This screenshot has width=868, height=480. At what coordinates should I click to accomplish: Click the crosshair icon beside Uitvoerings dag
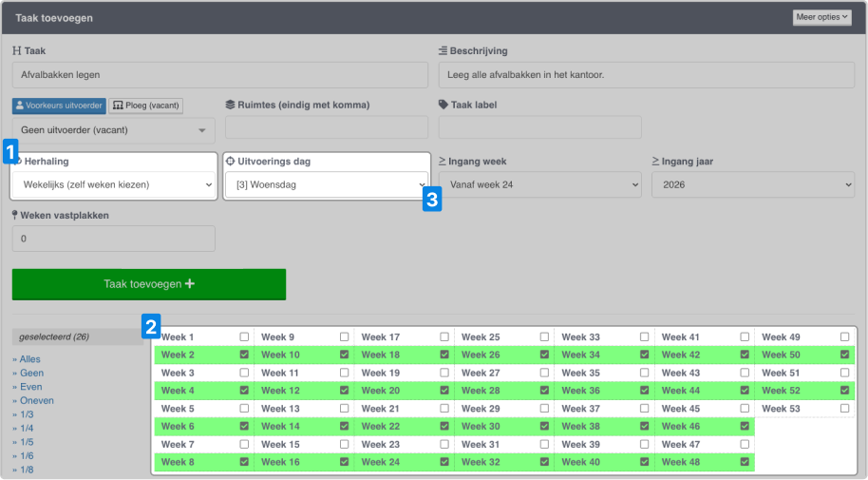pyautogui.click(x=230, y=162)
